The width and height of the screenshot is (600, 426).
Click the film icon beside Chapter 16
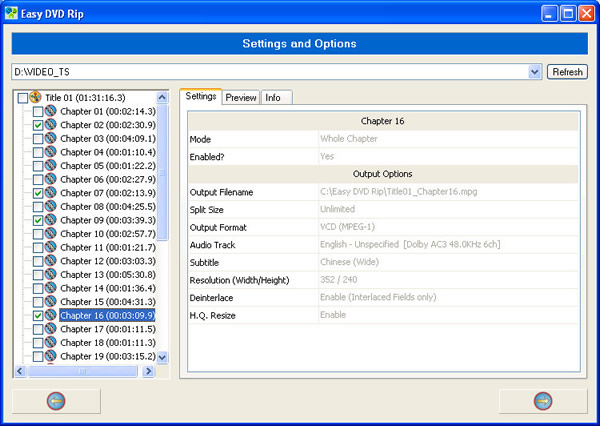pyautogui.click(x=51, y=315)
